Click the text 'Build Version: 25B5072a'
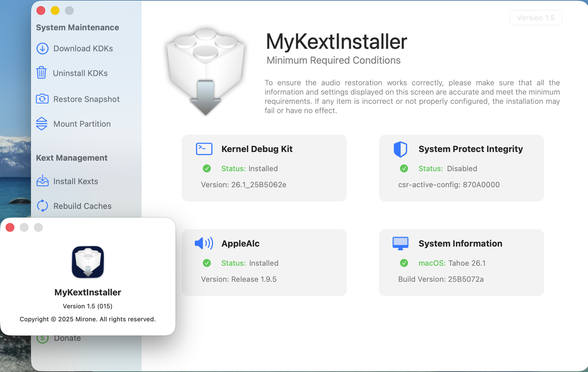This screenshot has width=588, height=372. click(441, 279)
